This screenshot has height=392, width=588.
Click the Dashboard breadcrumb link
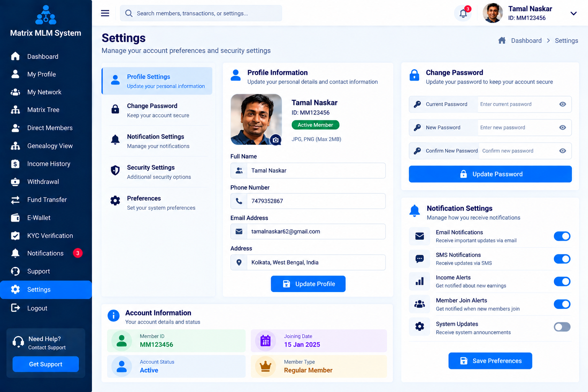pyautogui.click(x=526, y=41)
